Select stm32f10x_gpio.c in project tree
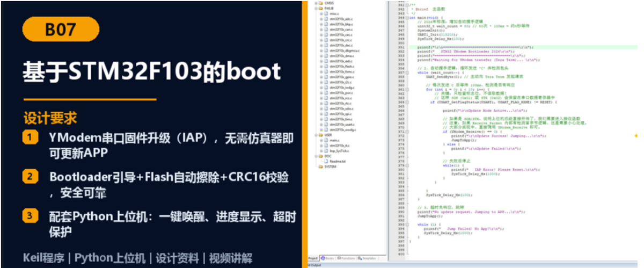 pyautogui.click(x=343, y=77)
